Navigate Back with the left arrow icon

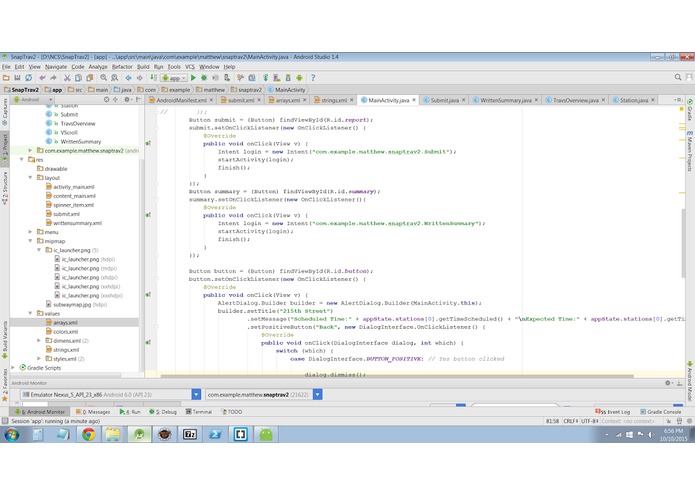(129, 78)
